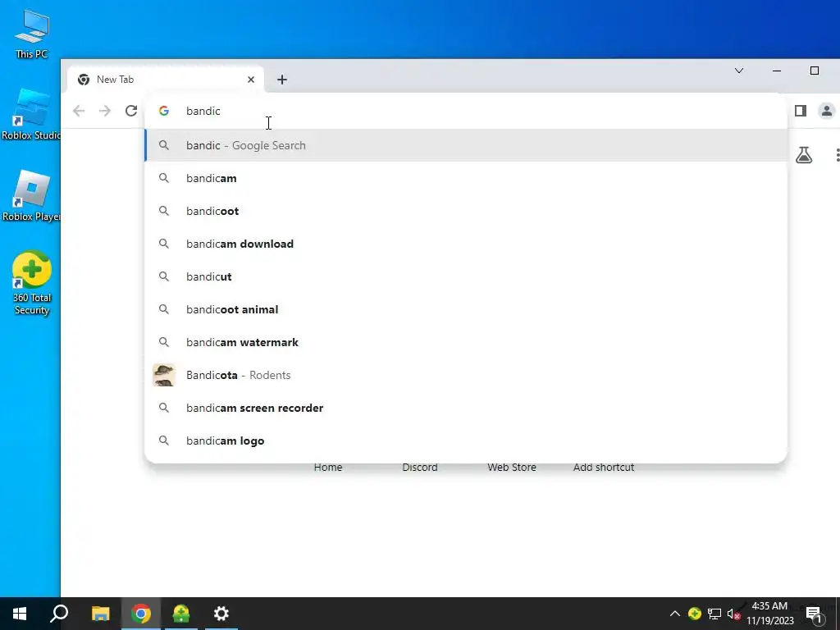
Task: Click Chrome icon in taskbar
Action: coord(141,614)
